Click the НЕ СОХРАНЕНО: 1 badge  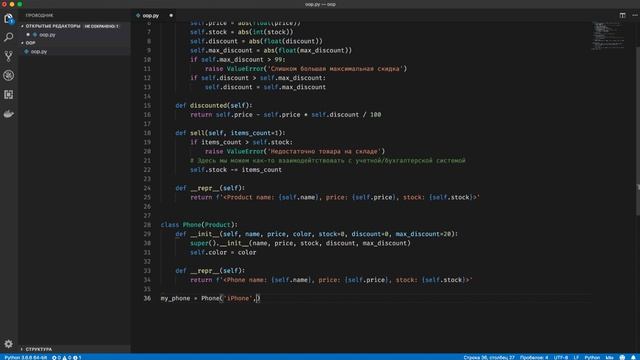click(x=101, y=26)
